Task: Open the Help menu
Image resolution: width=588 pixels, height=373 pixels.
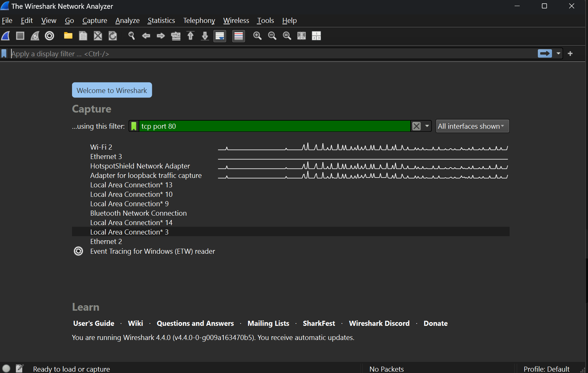Action: 289,21
